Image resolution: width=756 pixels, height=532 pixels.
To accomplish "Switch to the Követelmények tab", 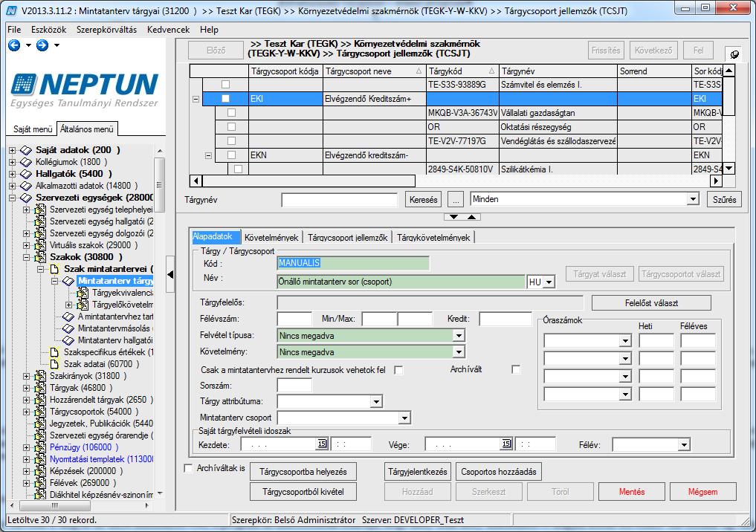I will pyautogui.click(x=271, y=238).
